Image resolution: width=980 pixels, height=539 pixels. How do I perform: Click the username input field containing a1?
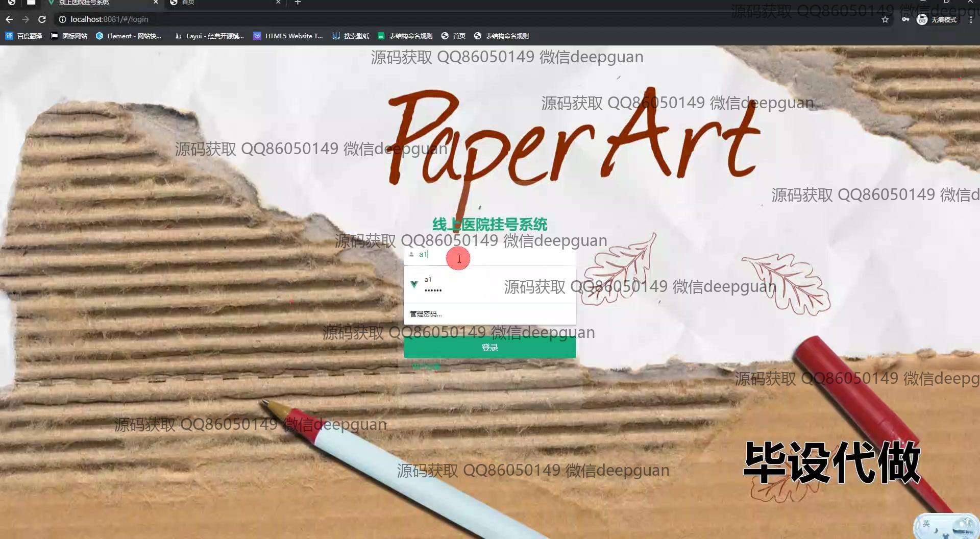[489, 254]
